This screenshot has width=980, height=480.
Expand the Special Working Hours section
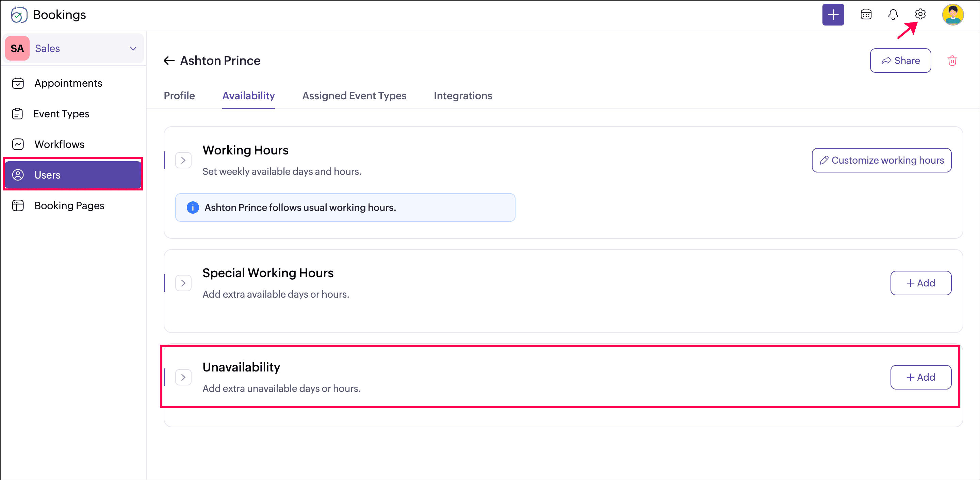(x=183, y=283)
